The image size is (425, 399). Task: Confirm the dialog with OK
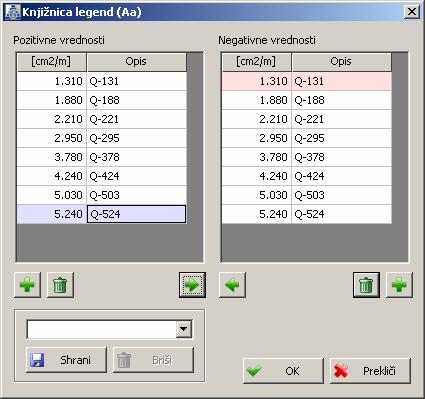(x=283, y=371)
